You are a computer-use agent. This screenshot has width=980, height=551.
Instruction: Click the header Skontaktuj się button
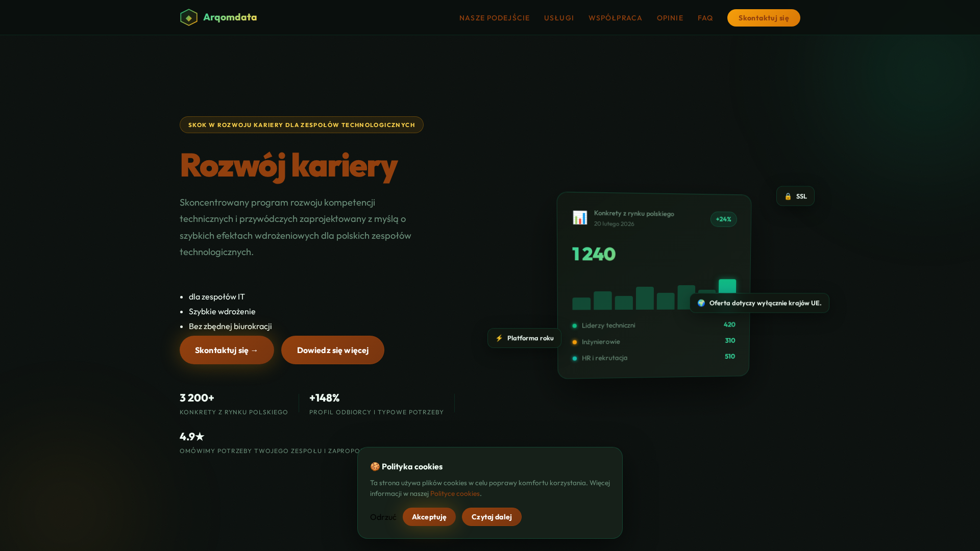(764, 18)
